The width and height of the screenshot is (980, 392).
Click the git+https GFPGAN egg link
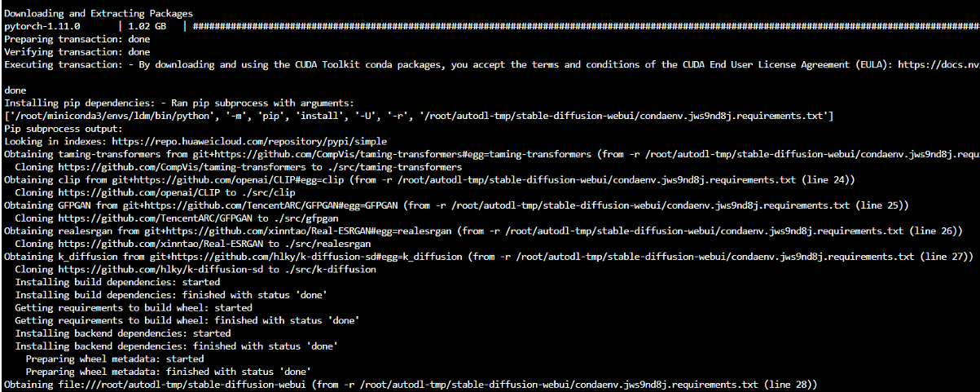pos(279,205)
